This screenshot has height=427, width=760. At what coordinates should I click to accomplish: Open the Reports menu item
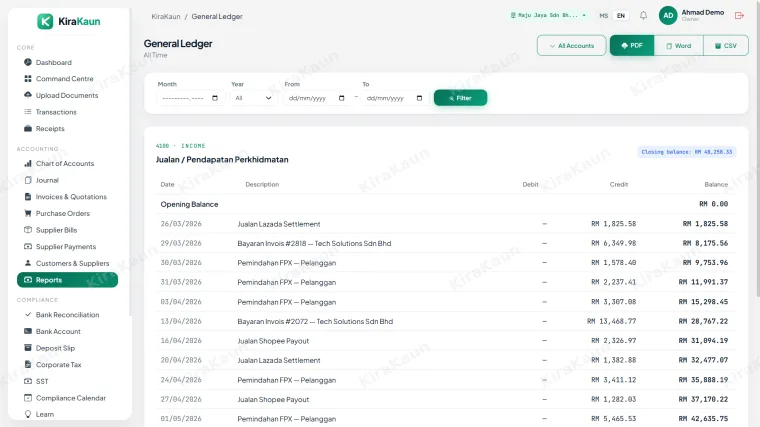click(x=67, y=280)
